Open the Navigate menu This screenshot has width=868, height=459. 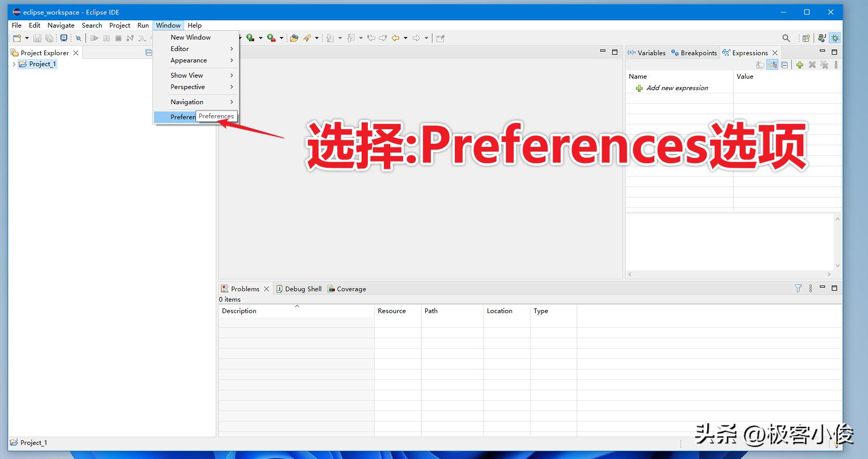61,25
